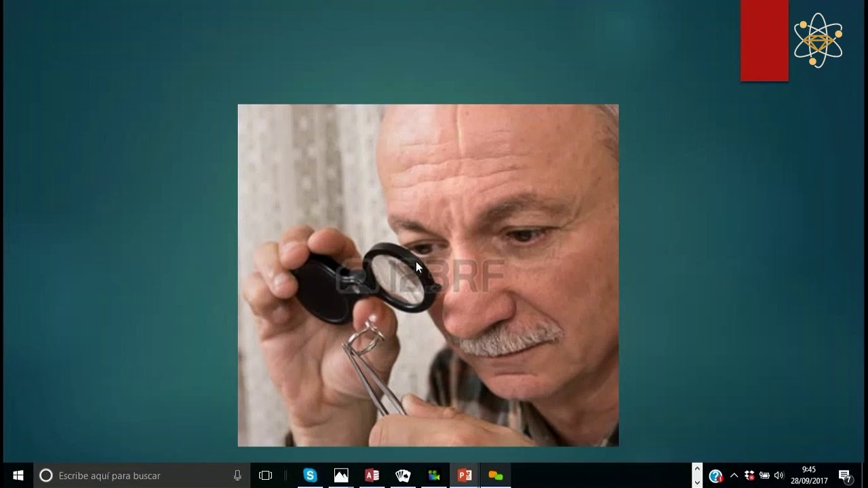Click the Cortana circle icon
Image resolution: width=868 pixels, height=488 pixels.
(46, 475)
